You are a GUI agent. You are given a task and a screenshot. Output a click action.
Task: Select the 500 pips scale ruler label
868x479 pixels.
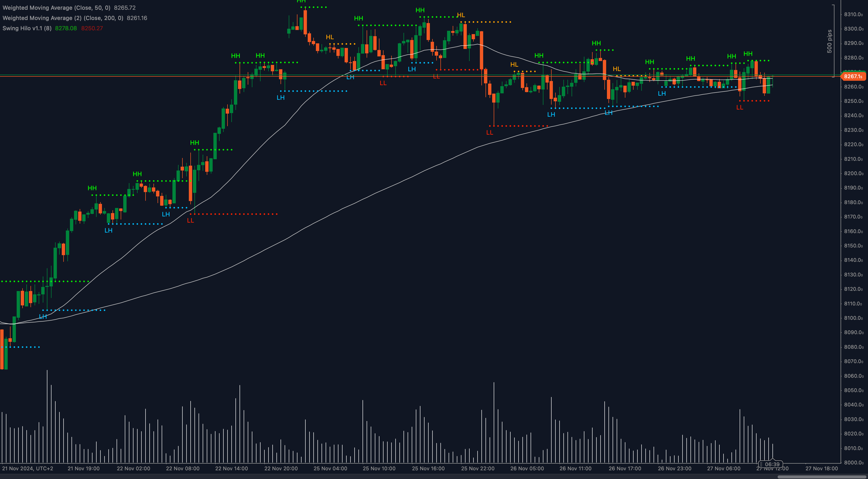pyautogui.click(x=829, y=41)
